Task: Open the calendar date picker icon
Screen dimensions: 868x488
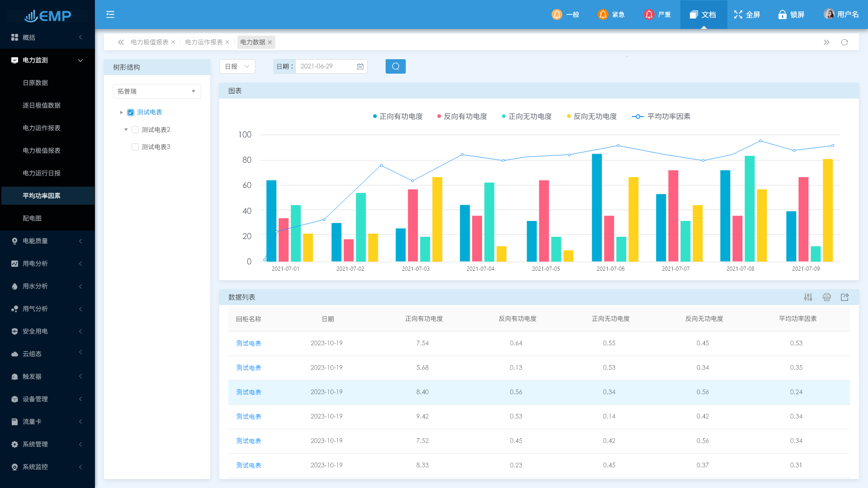Action: point(360,66)
